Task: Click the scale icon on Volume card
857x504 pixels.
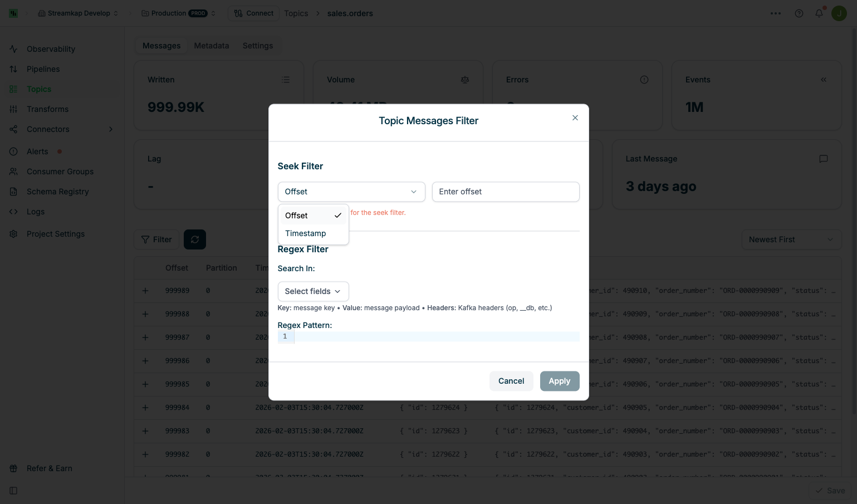Action: (465, 80)
